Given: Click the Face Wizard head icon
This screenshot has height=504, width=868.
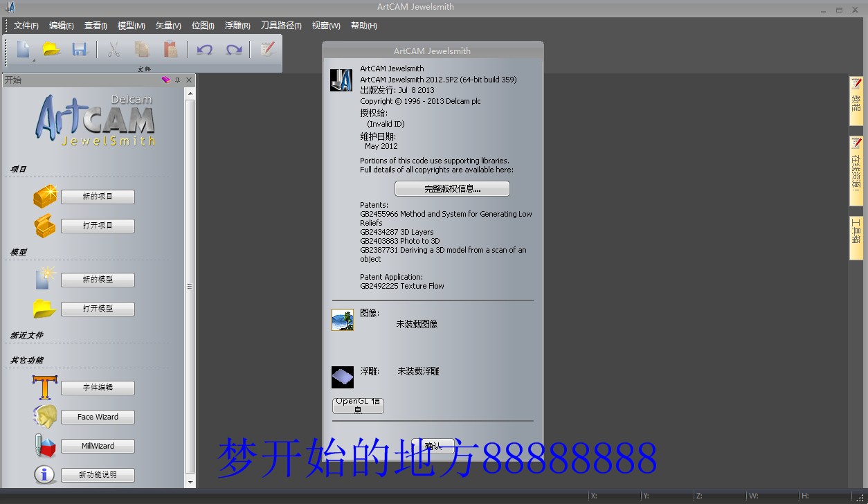Looking at the screenshot, I should [x=45, y=417].
